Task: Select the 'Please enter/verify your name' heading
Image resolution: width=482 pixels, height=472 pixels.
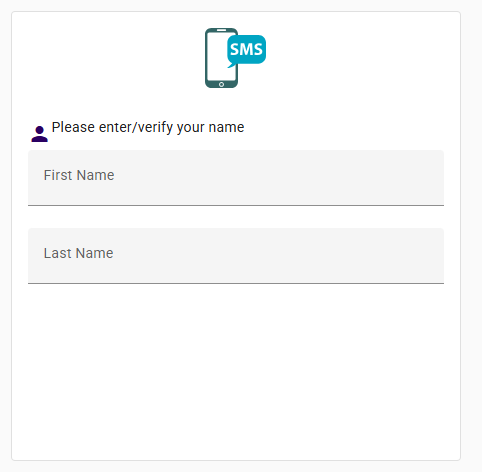Action: tap(148, 127)
